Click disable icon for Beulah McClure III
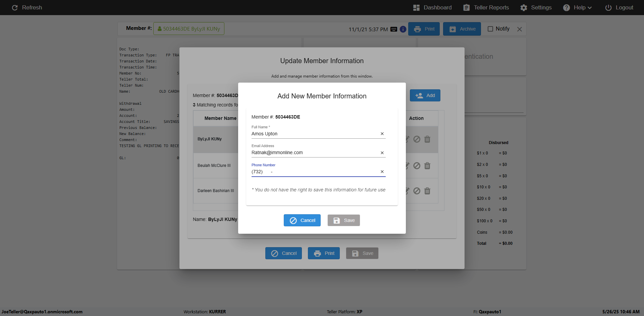 417,166
